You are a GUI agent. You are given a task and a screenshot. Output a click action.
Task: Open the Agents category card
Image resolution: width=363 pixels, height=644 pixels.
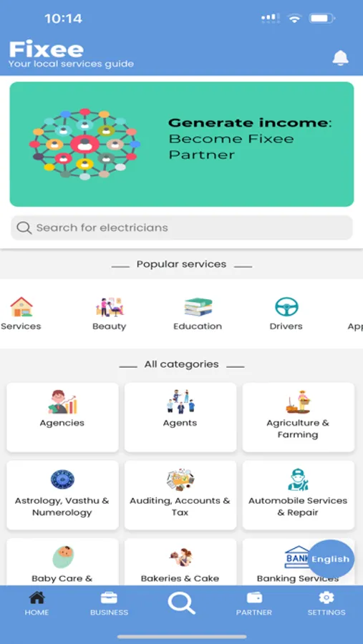click(180, 417)
